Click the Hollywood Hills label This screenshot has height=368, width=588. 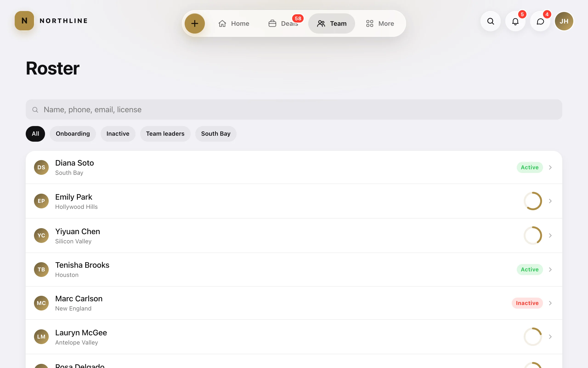tap(76, 207)
